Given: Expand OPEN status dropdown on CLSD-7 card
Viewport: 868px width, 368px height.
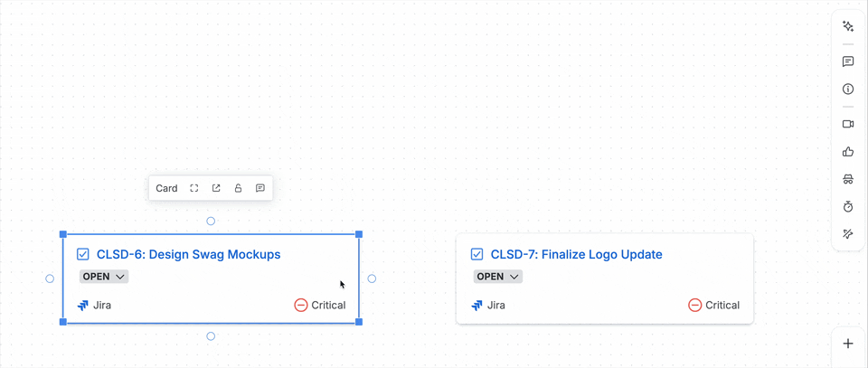Looking at the screenshot, I should tap(498, 277).
